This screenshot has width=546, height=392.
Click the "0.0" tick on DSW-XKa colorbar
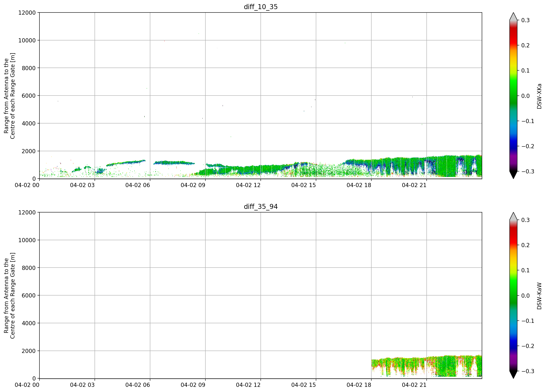(526, 96)
